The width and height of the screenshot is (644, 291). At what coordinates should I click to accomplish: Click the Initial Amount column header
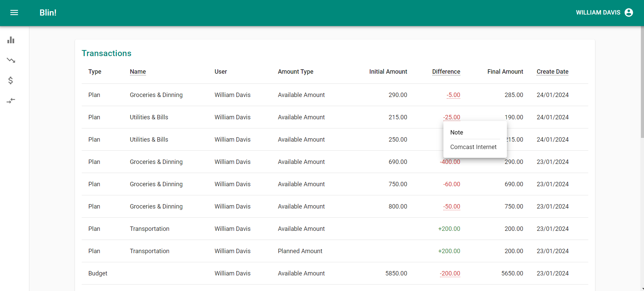[388, 72]
